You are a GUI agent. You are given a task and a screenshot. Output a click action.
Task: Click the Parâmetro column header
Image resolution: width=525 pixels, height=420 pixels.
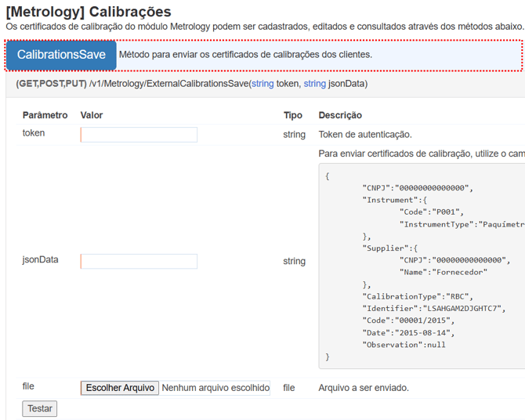point(45,115)
